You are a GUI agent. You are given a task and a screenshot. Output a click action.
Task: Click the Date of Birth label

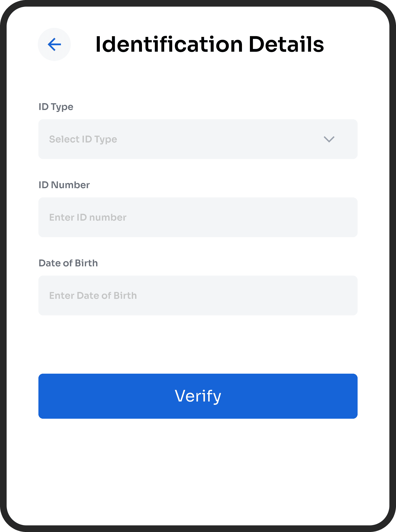pyautogui.click(x=68, y=263)
